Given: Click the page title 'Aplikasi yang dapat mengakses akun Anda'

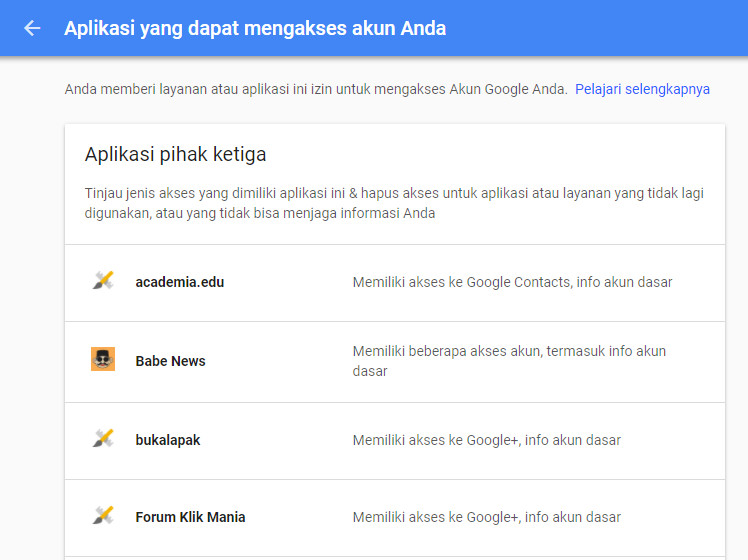Looking at the screenshot, I should 255,28.
